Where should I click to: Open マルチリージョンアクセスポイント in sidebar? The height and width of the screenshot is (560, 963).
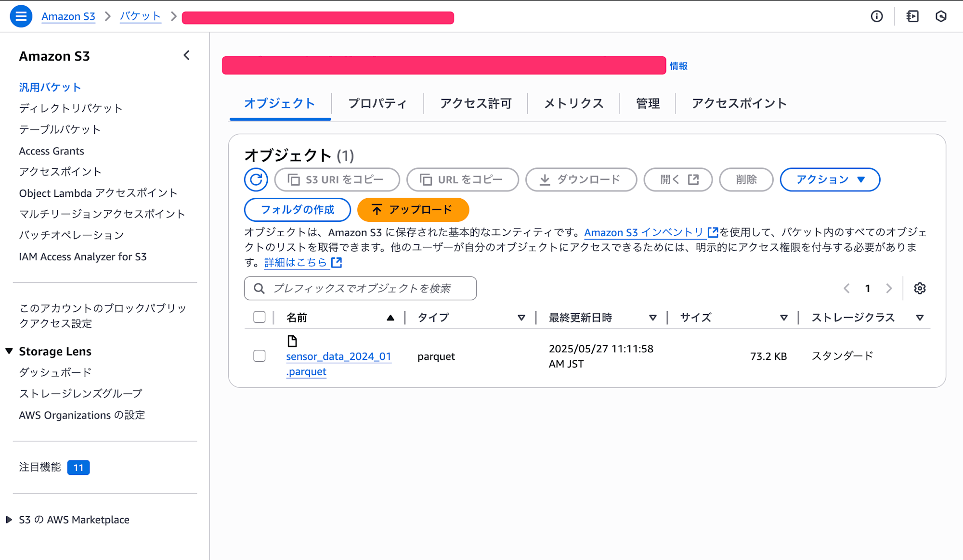(x=102, y=214)
